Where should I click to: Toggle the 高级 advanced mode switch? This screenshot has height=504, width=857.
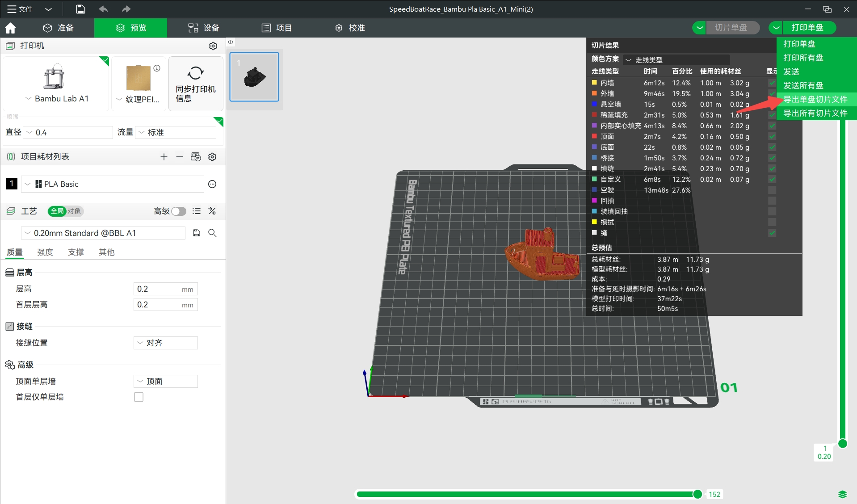(x=179, y=211)
